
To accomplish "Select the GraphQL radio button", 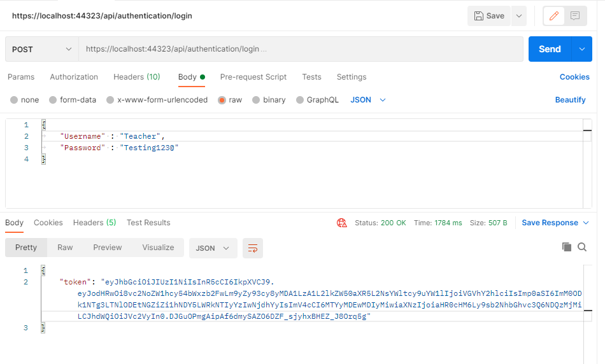I will pyautogui.click(x=300, y=100).
